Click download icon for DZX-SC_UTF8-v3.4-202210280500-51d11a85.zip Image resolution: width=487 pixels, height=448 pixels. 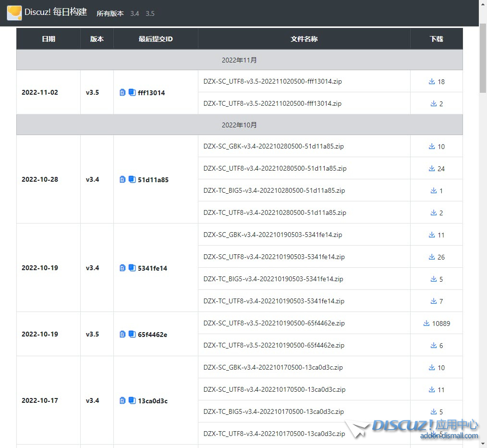coord(431,168)
